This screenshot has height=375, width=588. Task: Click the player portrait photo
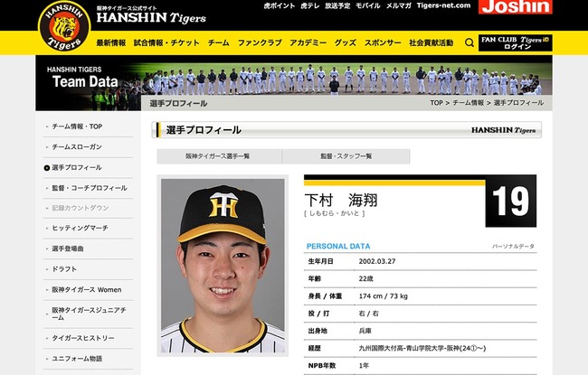pos(223,266)
